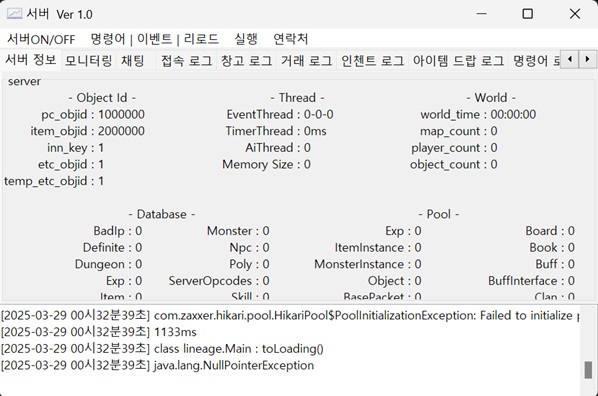
Task: Click the server app icon in title bar
Action: coord(14,14)
